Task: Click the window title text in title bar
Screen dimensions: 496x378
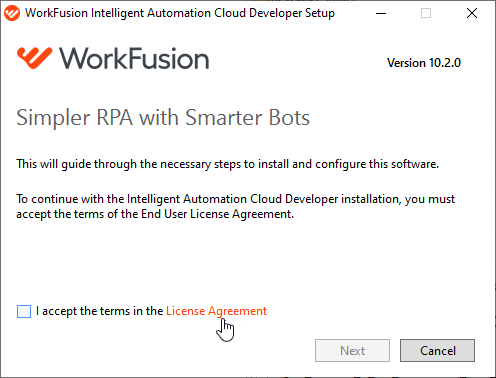Action: click(180, 13)
